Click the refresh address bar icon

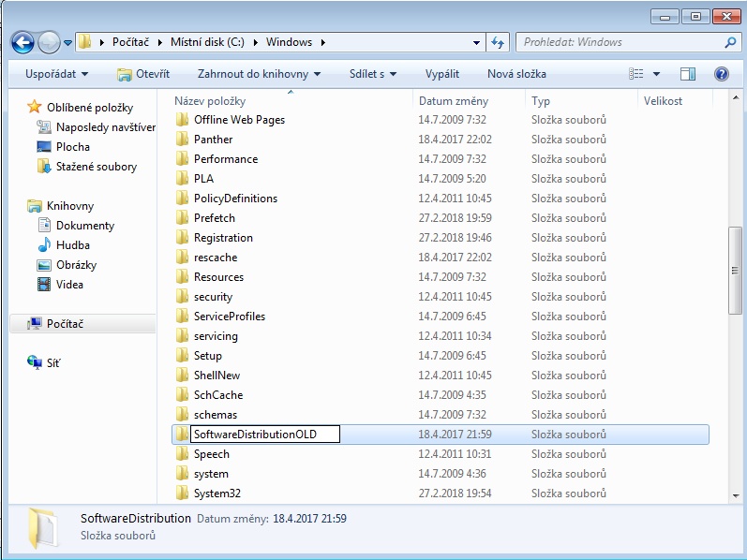point(498,42)
